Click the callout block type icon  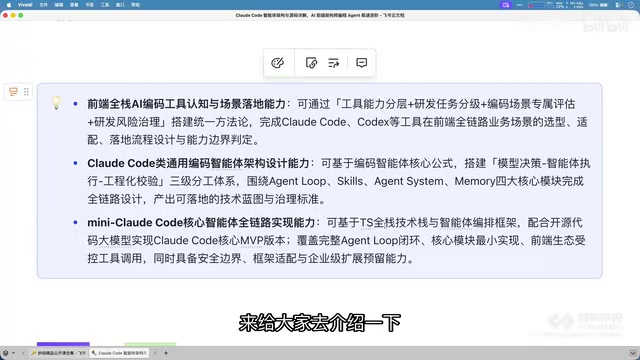point(13,92)
